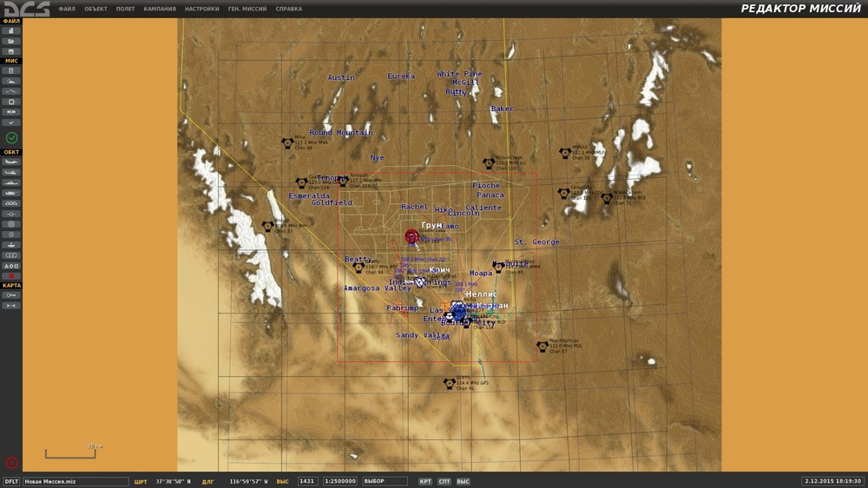Click the ВЫБОР mode field
The height and width of the screenshot is (488, 868).
pos(385,481)
